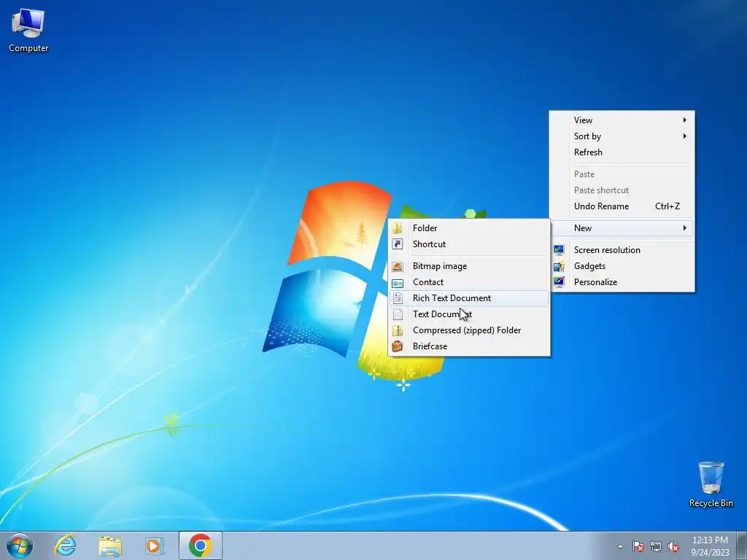747x560 pixels.
Task: Choose Undo Rename in context menu
Action: (622, 206)
